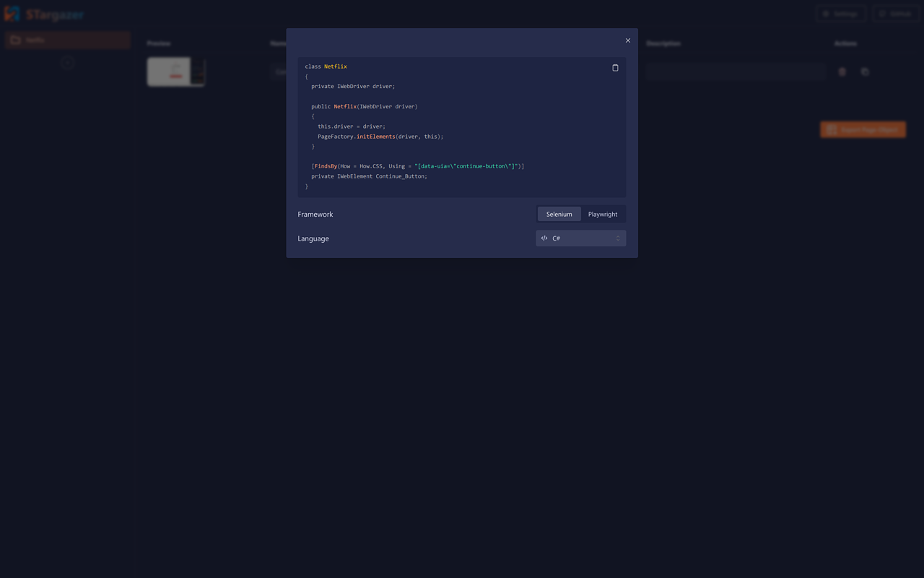Click the Actions column header in the background
The height and width of the screenshot is (578, 924).
(x=845, y=43)
